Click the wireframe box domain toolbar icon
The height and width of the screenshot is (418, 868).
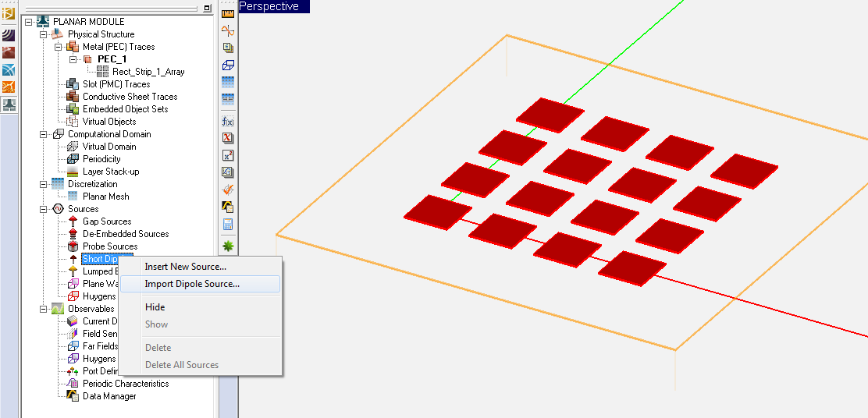click(228, 65)
